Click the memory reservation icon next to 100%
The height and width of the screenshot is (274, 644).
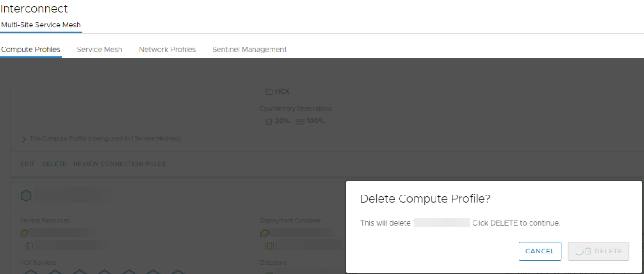tap(301, 121)
